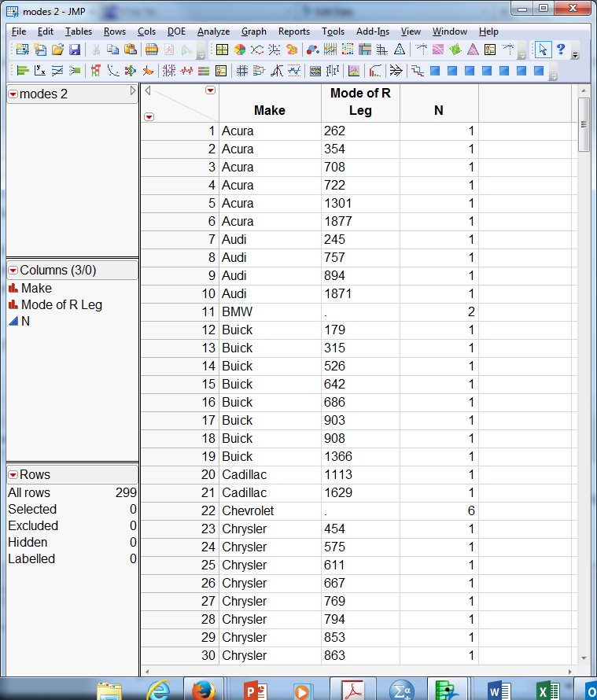This screenshot has height=700, width=597.
Task: Collapse the left panels with the gray triangle
Action: pyautogui.click(x=148, y=90)
